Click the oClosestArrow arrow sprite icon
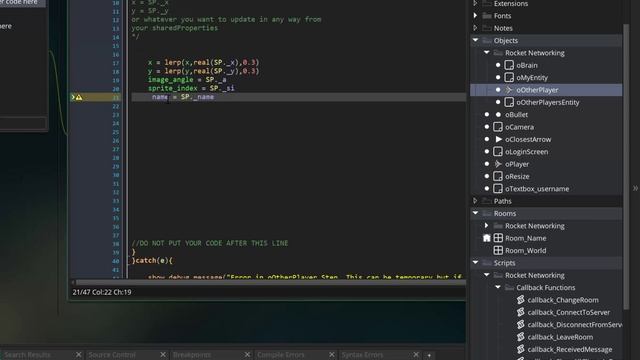The height and width of the screenshot is (360, 640). [498, 139]
